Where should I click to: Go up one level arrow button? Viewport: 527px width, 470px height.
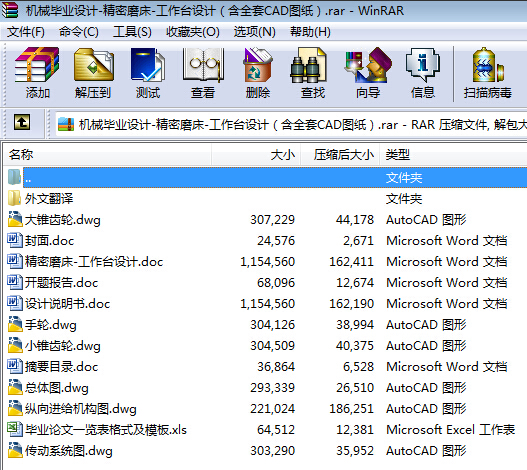(22, 122)
